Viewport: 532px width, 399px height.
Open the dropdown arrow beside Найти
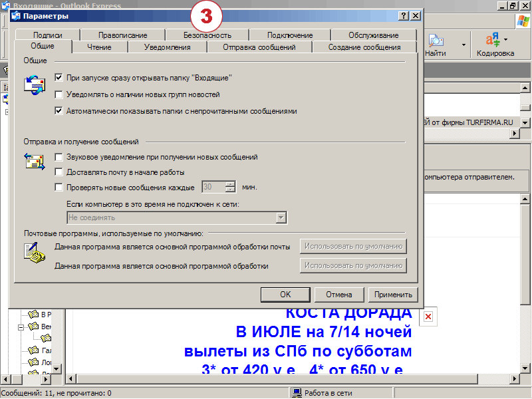pyautogui.click(x=464, y=45)
